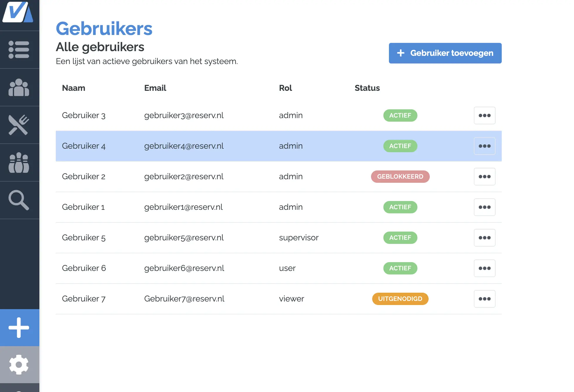Click email gebruiker1@reserv.nl
The height and width of the screenshot is (392, 574).
(184, 207)
